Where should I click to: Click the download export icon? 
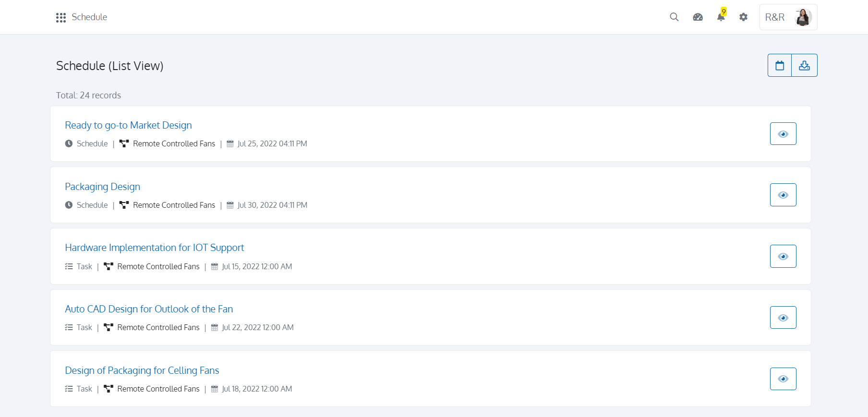pyautogui.click(x=804, y=65)
